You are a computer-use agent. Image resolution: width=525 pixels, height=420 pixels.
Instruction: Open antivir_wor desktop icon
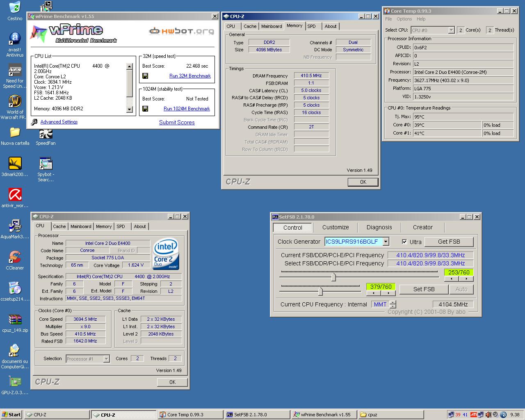15,199
